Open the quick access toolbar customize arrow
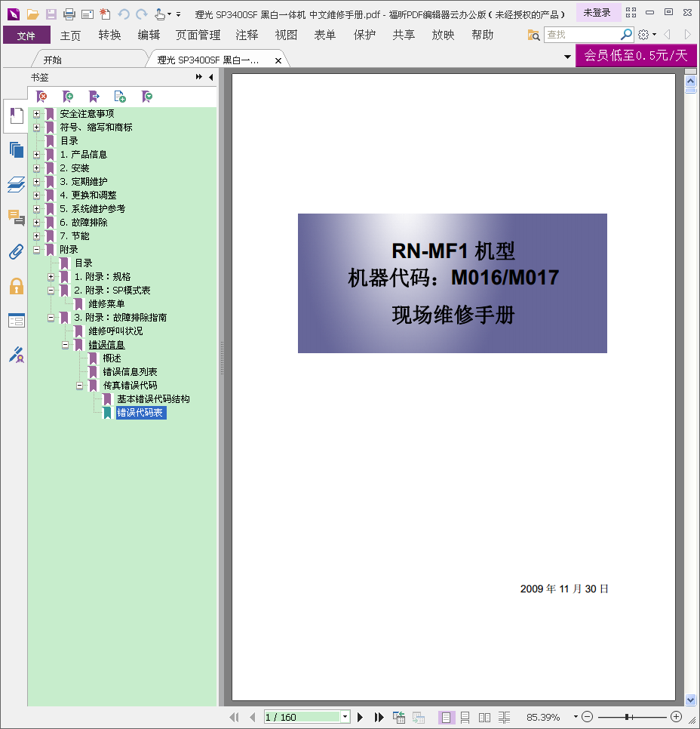This screenshot has height=729, width=700. click(x=179, y=14)
